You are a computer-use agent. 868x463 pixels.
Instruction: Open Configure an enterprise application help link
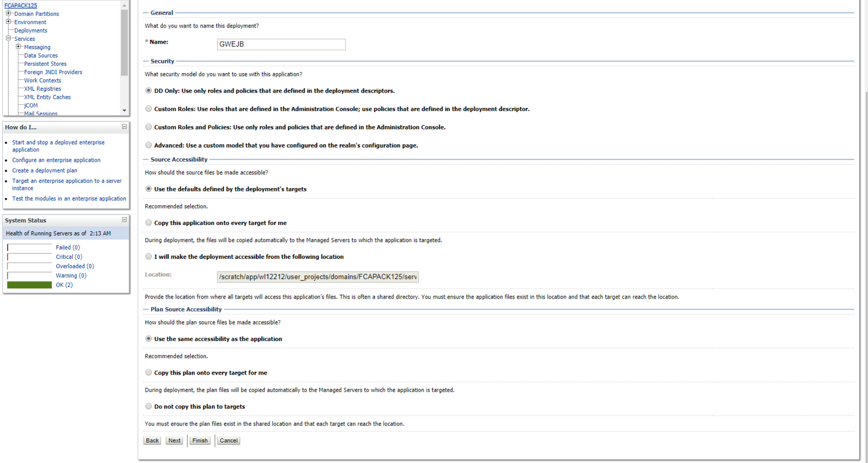point(56,160)
